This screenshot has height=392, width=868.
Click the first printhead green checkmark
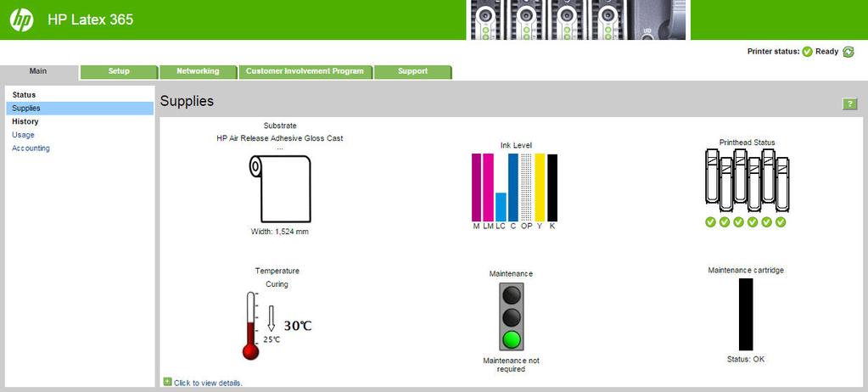pos(711,222)
